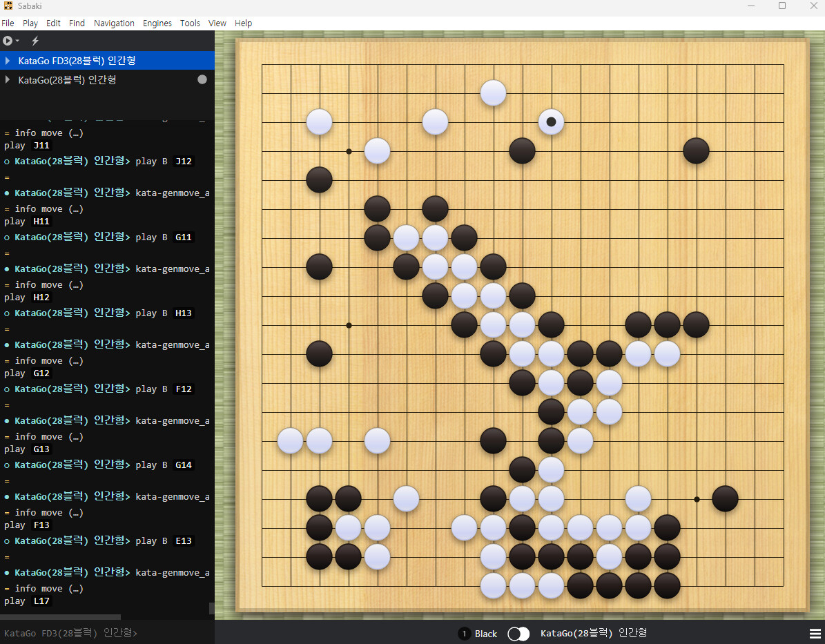Screen dimensions: 825x644
Task: Click the F12 coordinate in console log
Action: (x=184, y=389)
